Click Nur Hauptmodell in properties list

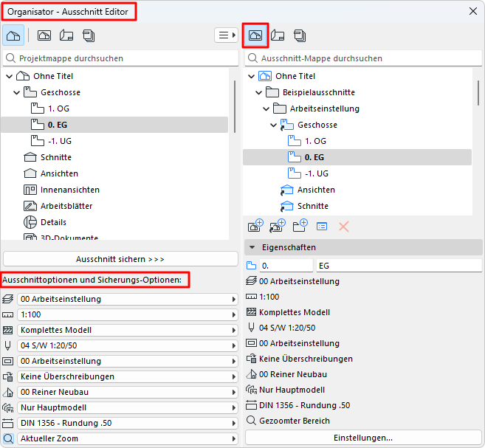tap(292, 390)
